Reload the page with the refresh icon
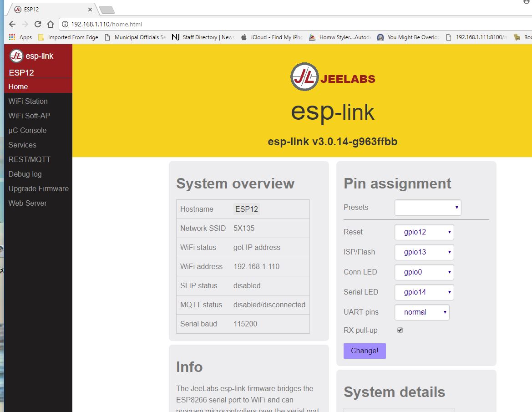532x412 pixels. [x=38, y=24]
